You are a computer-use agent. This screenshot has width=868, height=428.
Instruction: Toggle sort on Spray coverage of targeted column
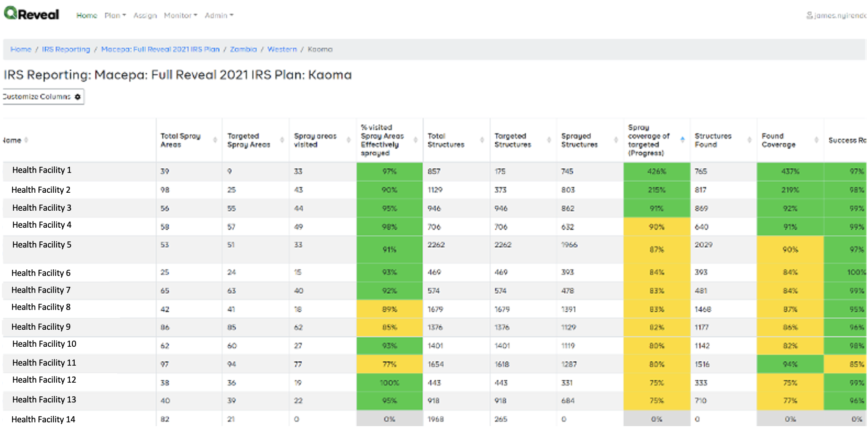[682, 139]
